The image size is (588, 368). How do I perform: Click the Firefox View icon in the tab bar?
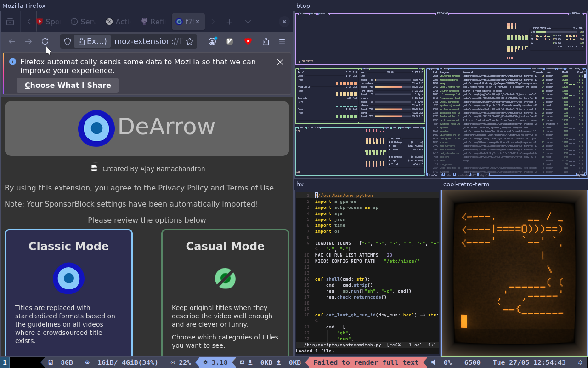(10, 22)
